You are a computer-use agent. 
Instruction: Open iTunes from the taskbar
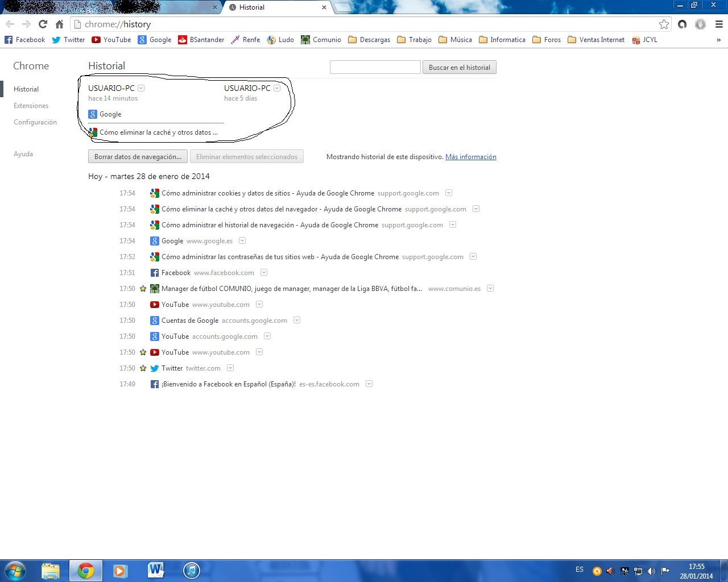pyautogui.click(x=192, y=570)
